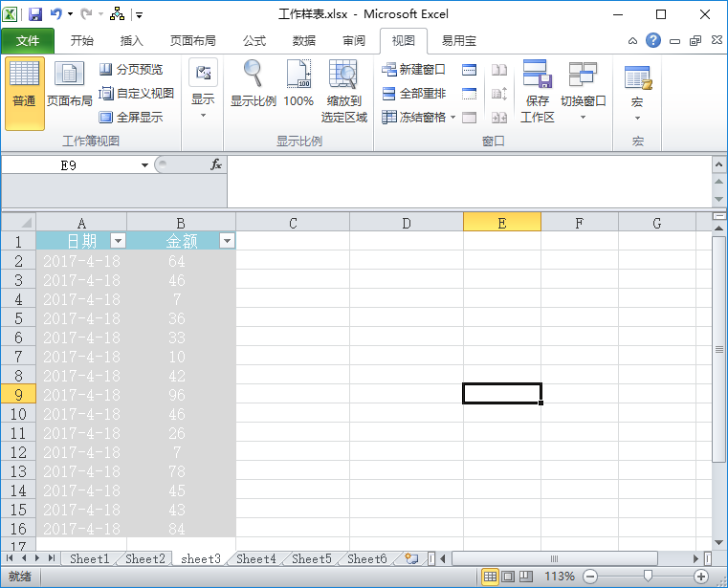Click the view side by side icon

click(499, 70)
